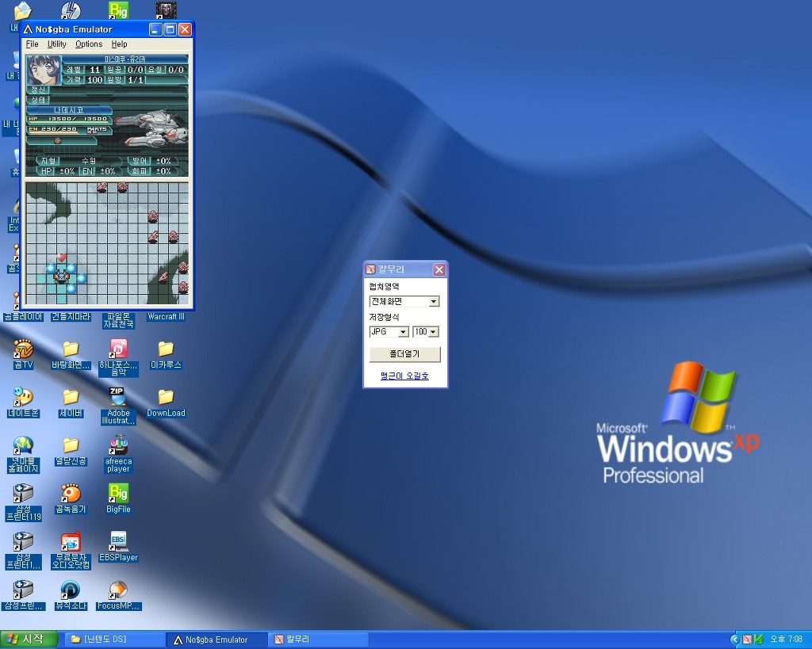The height and width of the screenshot is (649, 812).
Task: Select the 하나포스 음악 shortcut icon
Action: (x=118, y=349)
